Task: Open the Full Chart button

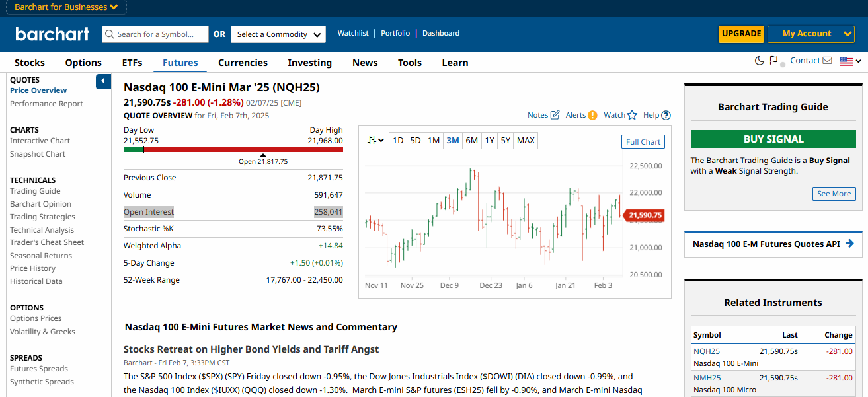Action: (643, 142)
